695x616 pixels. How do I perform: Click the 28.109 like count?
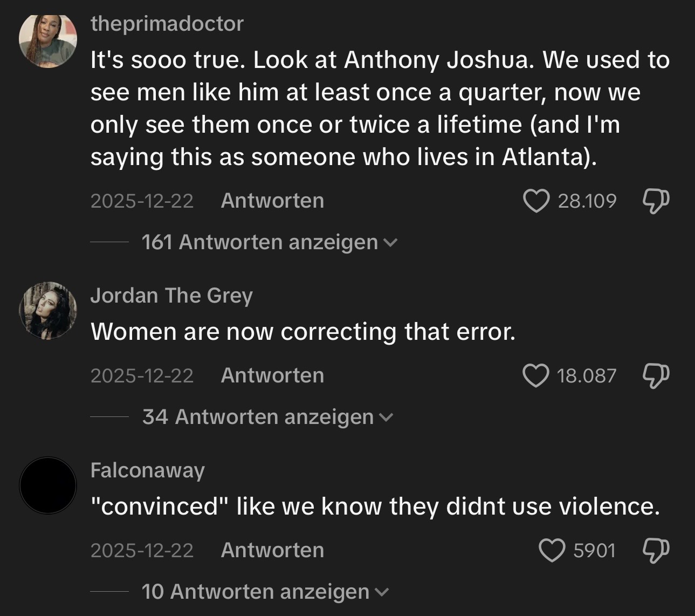click(x=587, y=201)
